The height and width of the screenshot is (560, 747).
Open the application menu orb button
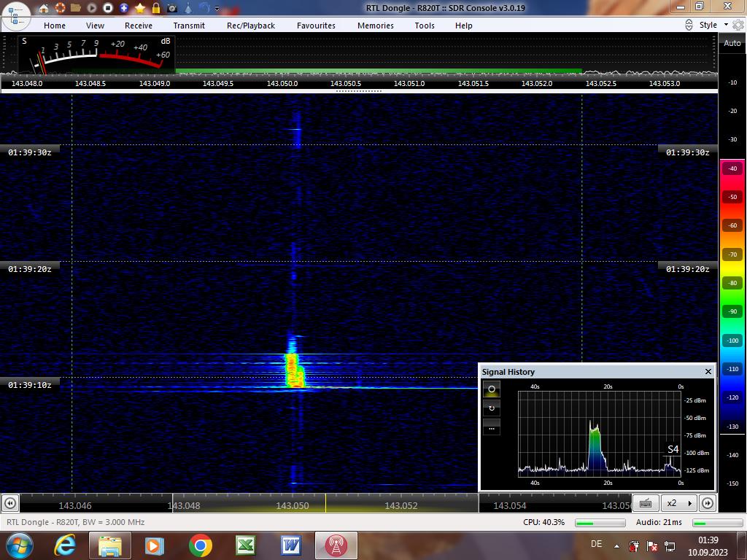(x=16, y=16)
